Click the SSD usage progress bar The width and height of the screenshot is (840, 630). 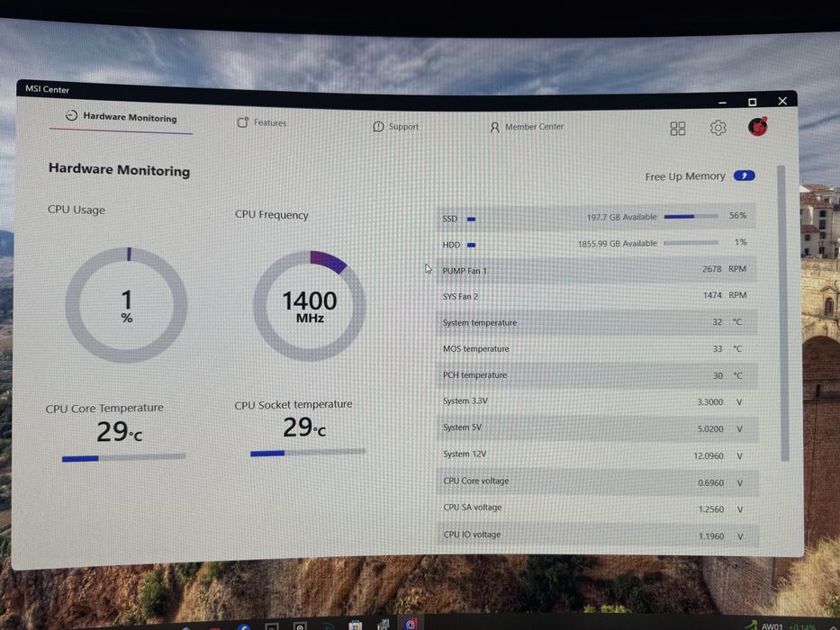click(691, 216)
